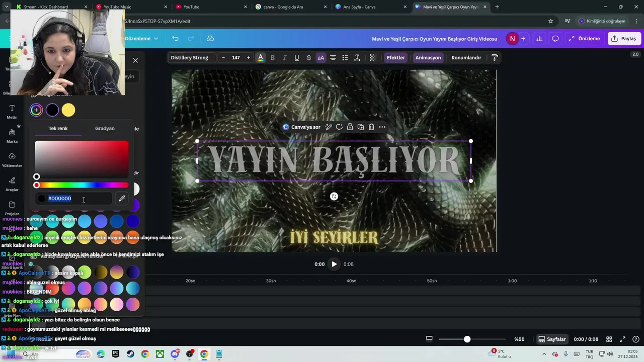Screen dimensions: 644x362
Task: Play the video timeline
Action: 334,264
